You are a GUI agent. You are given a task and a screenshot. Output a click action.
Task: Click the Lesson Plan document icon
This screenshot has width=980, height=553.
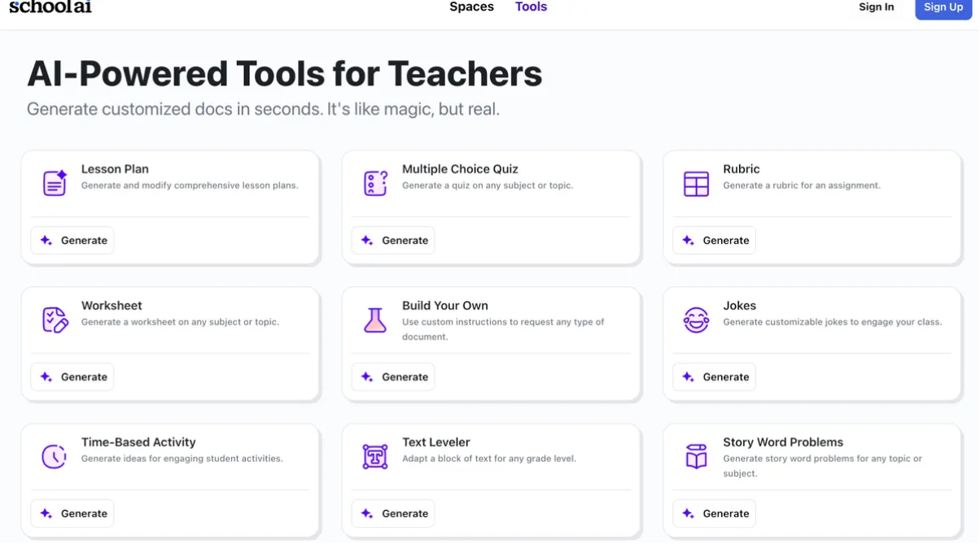55,183
